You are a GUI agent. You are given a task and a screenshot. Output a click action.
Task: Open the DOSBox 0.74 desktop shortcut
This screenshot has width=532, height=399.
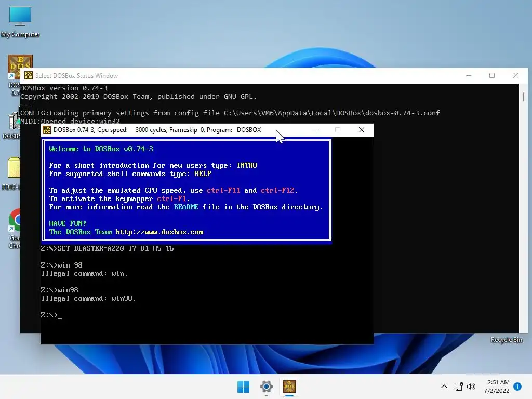[15, 75]
